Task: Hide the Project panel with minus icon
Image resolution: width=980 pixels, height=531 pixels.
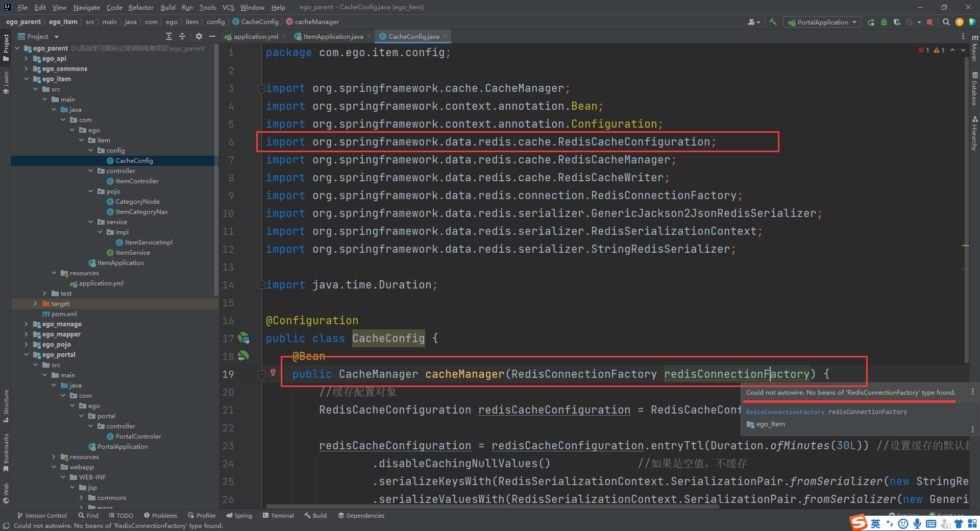Action: [212, 36]
